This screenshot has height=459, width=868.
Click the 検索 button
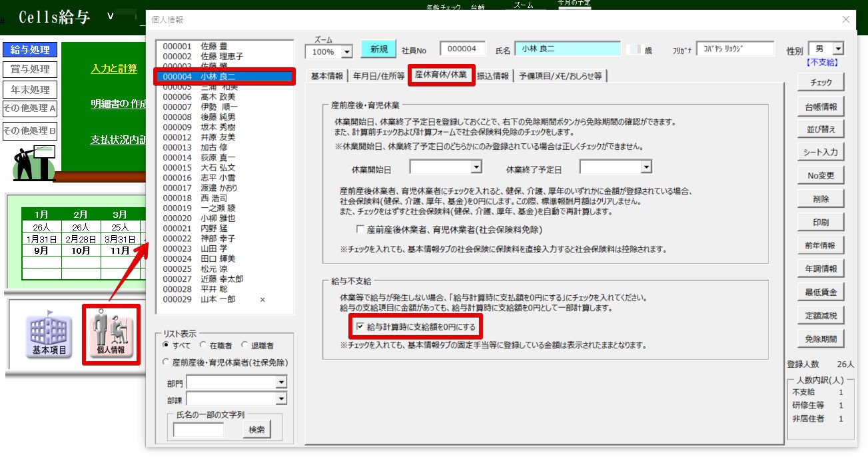click(256, 430)
